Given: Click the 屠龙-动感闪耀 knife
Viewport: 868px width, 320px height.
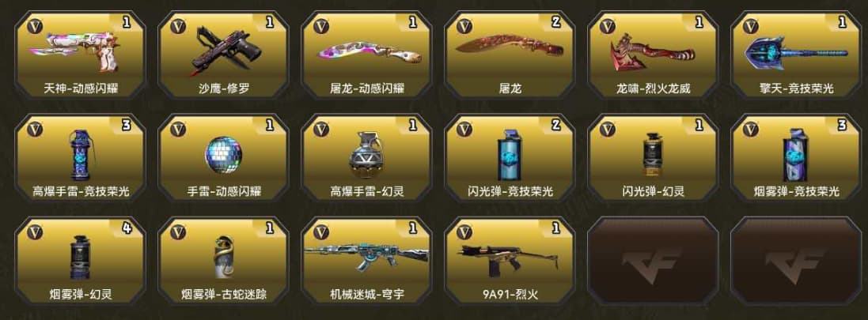Looking at the screenshot, I should (x=366, y=55).
